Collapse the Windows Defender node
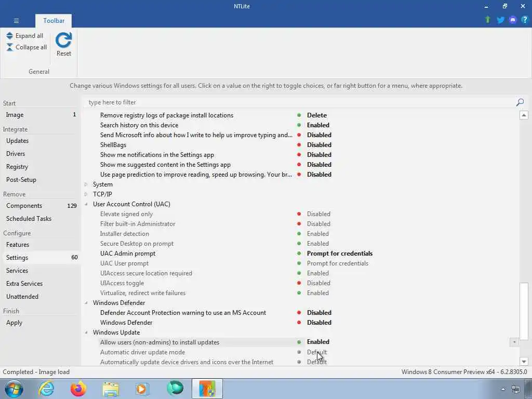Image resolution: width=532 pixels, height=399 pixels. pyautogui.click(x=86, y=303)
